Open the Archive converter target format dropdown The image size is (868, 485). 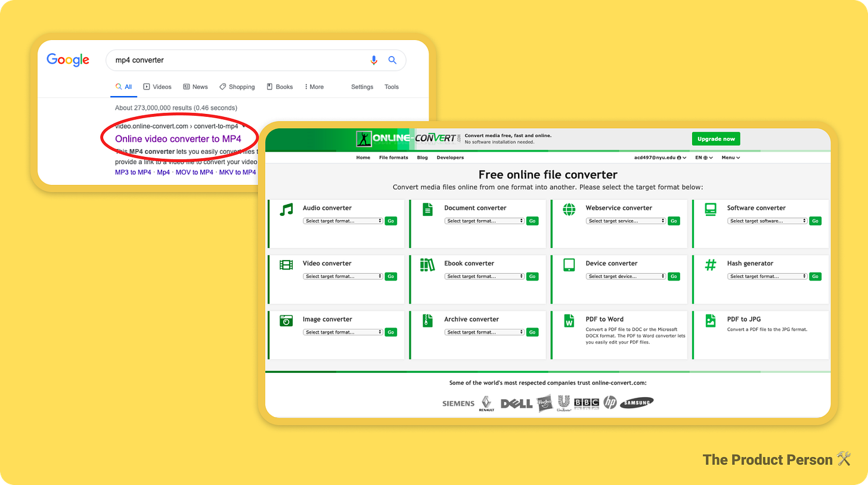(484, 332)
